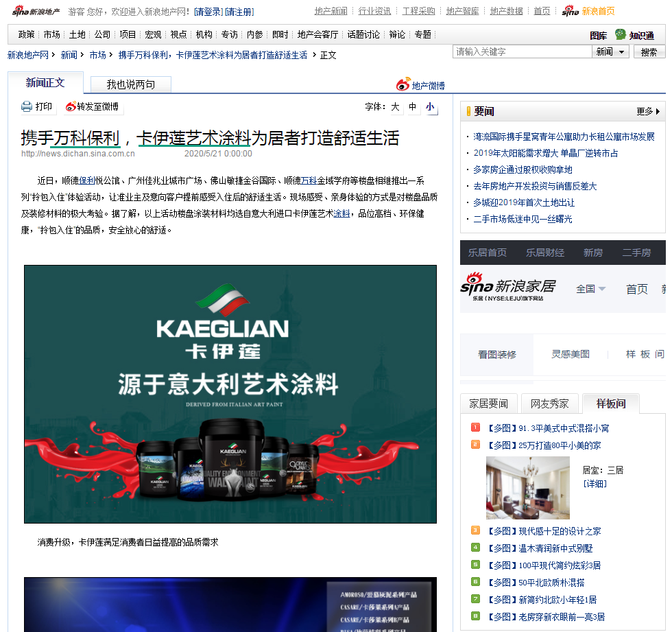Click the article source URL text
Image resolution: width=672 pixels, height=632 pixels.
[78, 154]
